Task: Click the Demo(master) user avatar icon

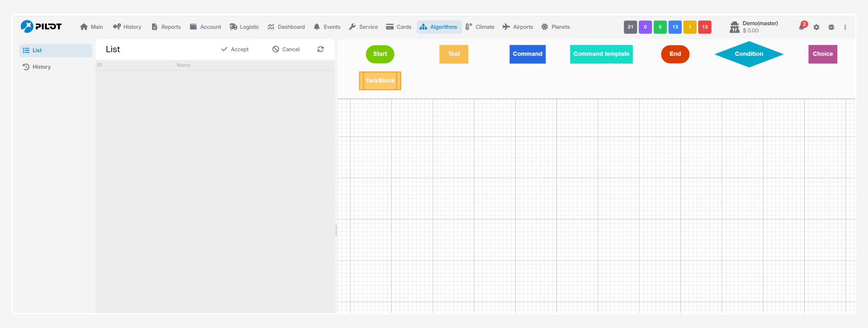Action: click(734, 27)
